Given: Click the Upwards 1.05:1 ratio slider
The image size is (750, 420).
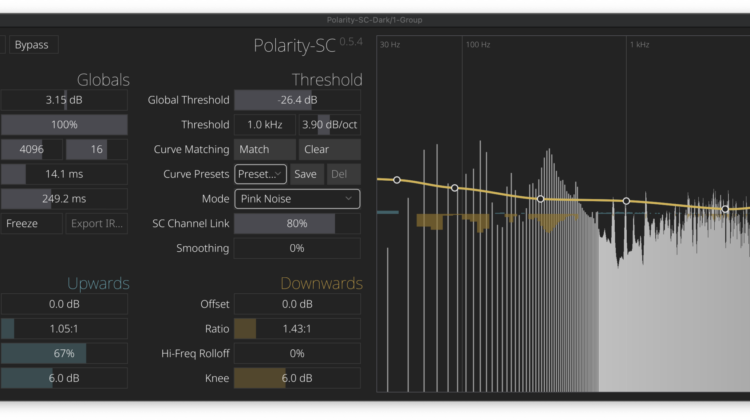Looking at the screenshot, I should point(64,329).
